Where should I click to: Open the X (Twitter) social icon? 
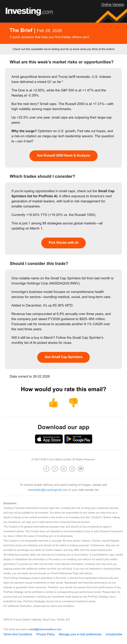[x=55, y=469]
